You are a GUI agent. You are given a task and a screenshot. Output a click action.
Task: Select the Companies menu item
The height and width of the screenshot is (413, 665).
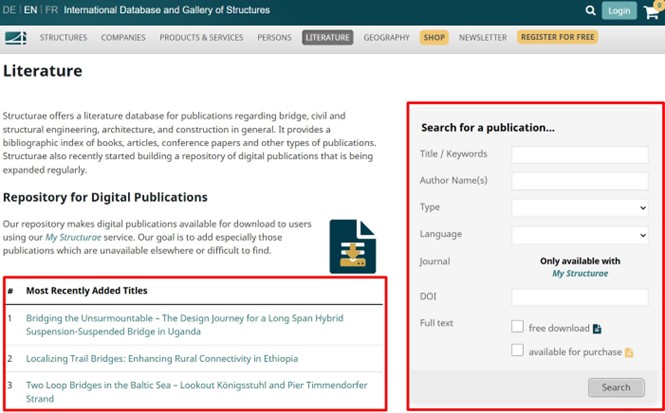click(123, 38)
